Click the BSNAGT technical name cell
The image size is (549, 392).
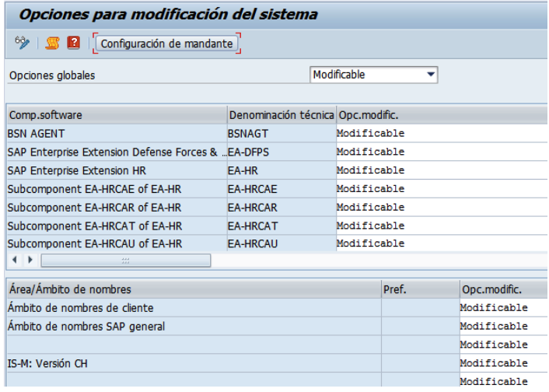point(281,134)
